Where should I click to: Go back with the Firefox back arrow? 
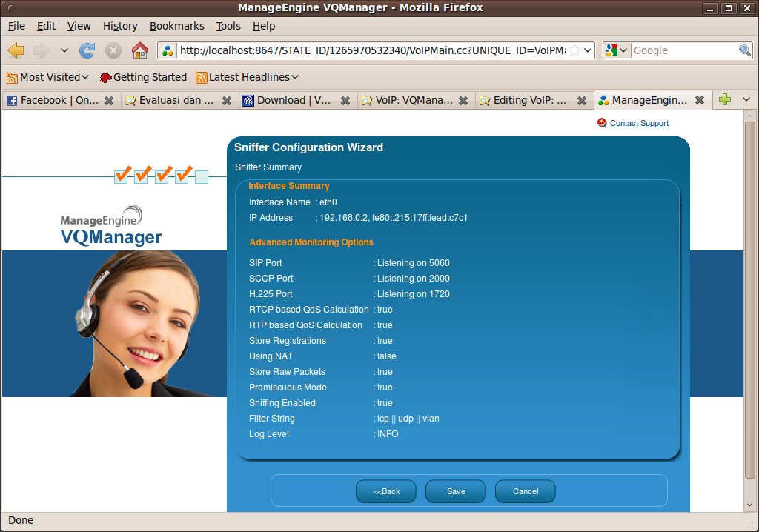click(16, 50)
